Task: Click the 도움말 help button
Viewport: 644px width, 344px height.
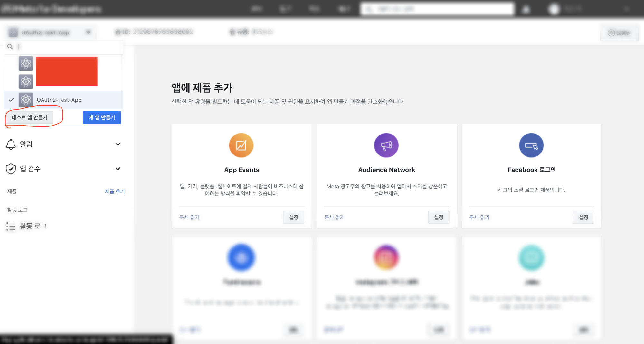Action: coord(619,33)
